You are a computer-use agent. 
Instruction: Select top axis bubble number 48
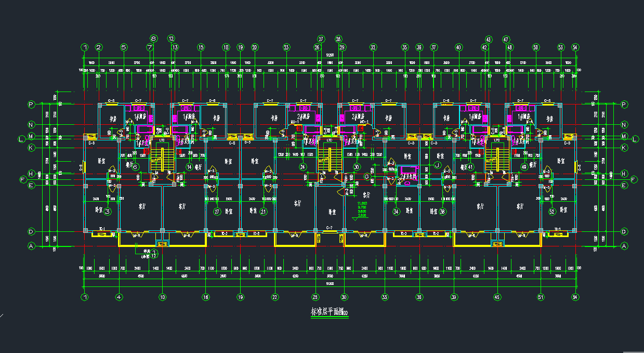[510, 47]
